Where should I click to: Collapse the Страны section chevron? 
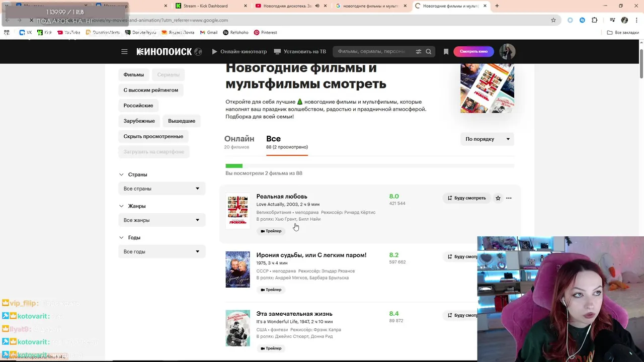click(x=121, y=174)
